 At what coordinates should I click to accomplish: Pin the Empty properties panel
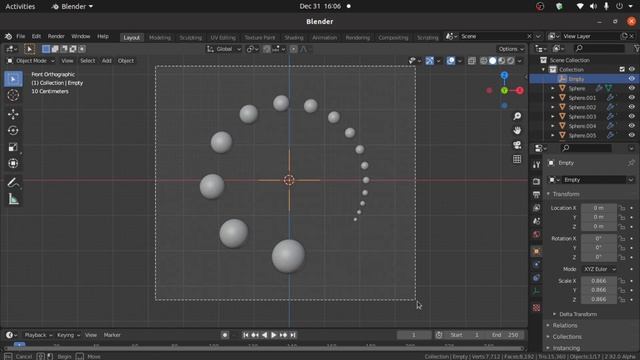(631, 163)
